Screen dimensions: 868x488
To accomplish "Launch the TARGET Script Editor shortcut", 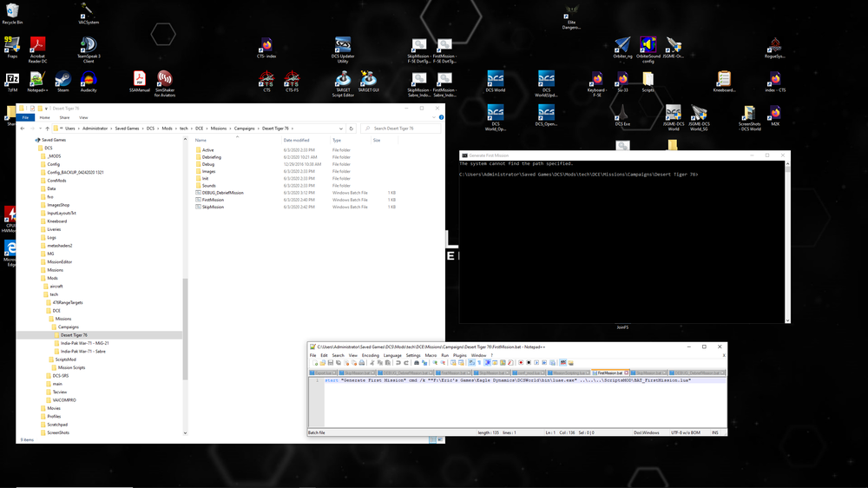I will pyautogui.click(x=343, y=79).
